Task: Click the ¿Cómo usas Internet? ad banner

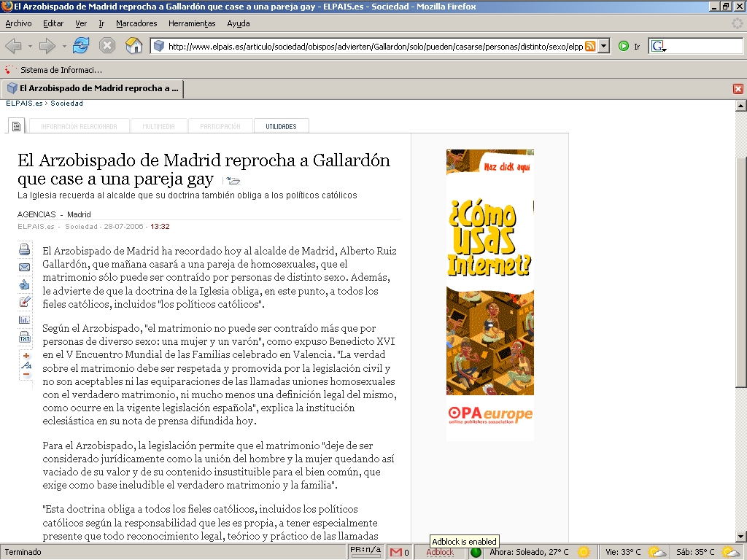Action: point(489,295)
